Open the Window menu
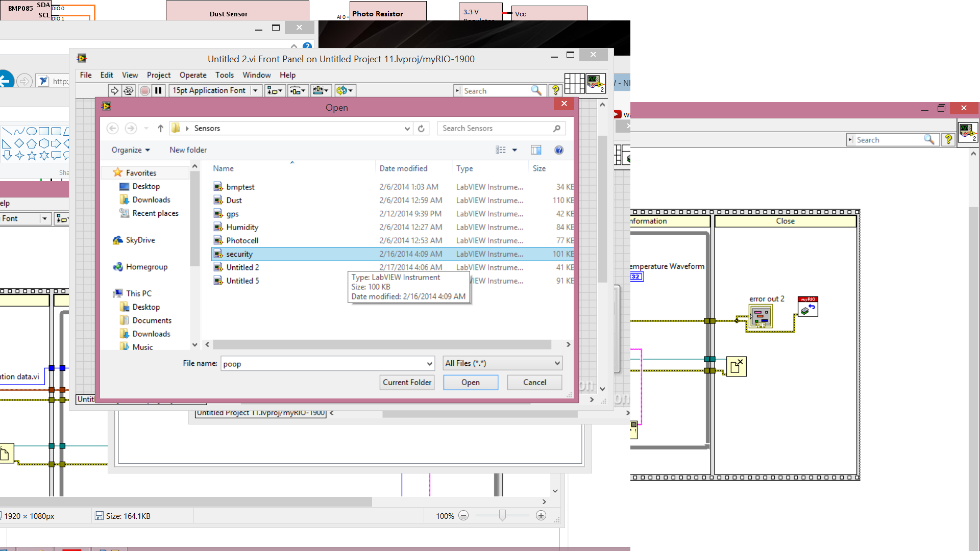 click(257, 75)
